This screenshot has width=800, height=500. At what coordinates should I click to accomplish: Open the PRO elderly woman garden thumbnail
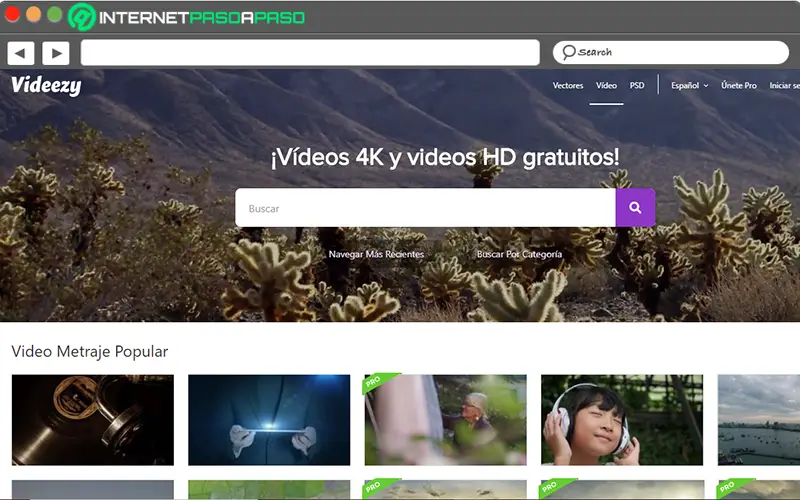click(445, 420)
